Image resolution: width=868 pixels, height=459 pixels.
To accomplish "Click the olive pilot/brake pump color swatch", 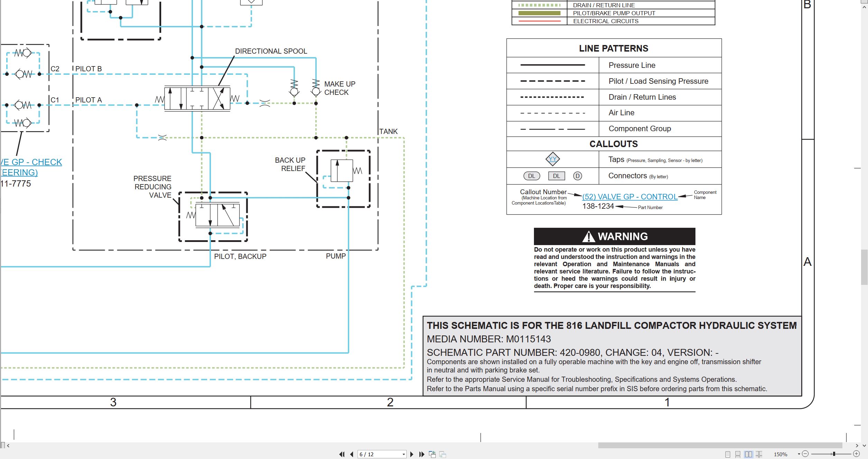I will (539, 13).
